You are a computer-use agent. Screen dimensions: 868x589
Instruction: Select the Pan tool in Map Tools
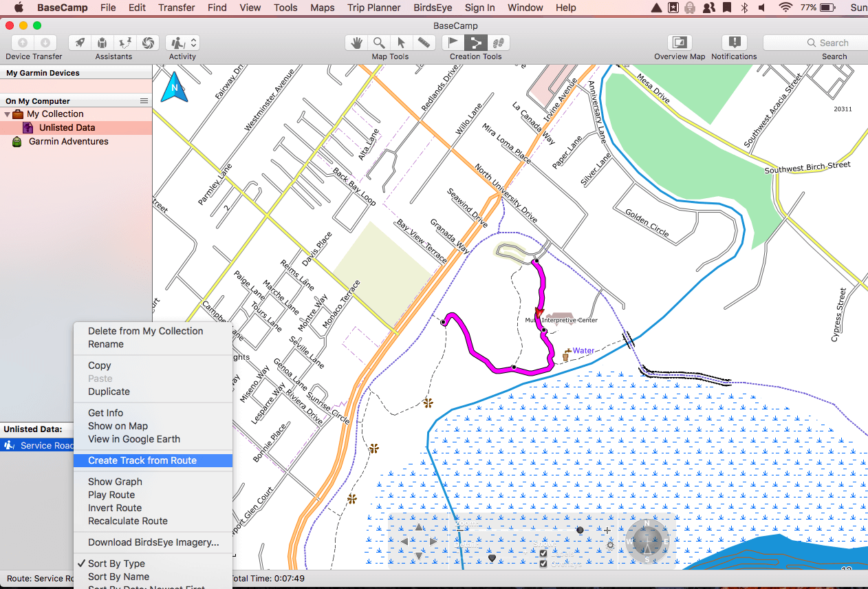coord(356,43)
